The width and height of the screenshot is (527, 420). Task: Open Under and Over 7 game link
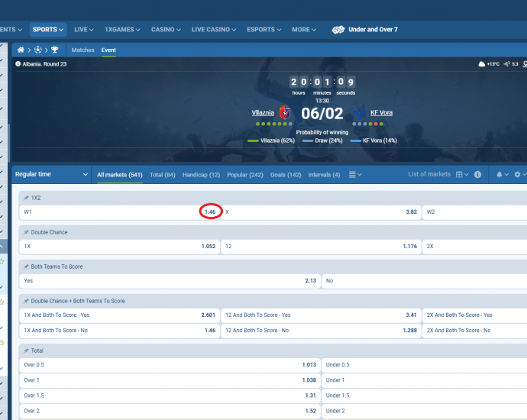tap(373, 30)
